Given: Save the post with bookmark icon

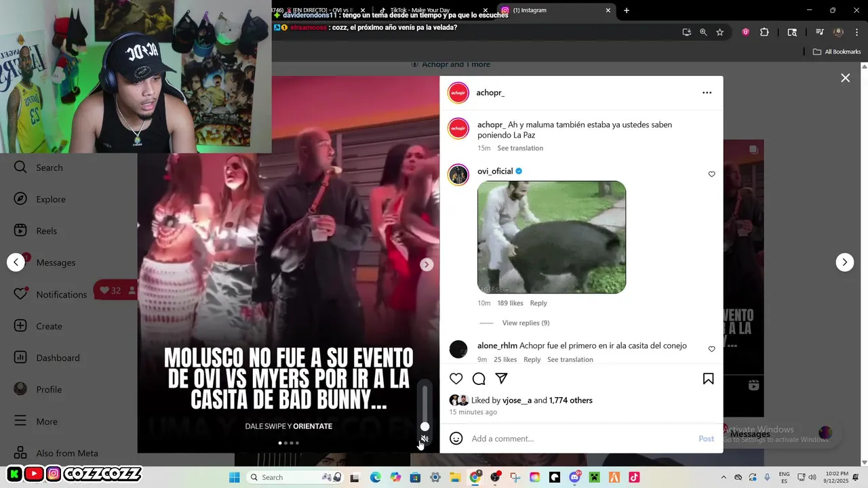Looking at the screenshot, I should click(708, 379).
